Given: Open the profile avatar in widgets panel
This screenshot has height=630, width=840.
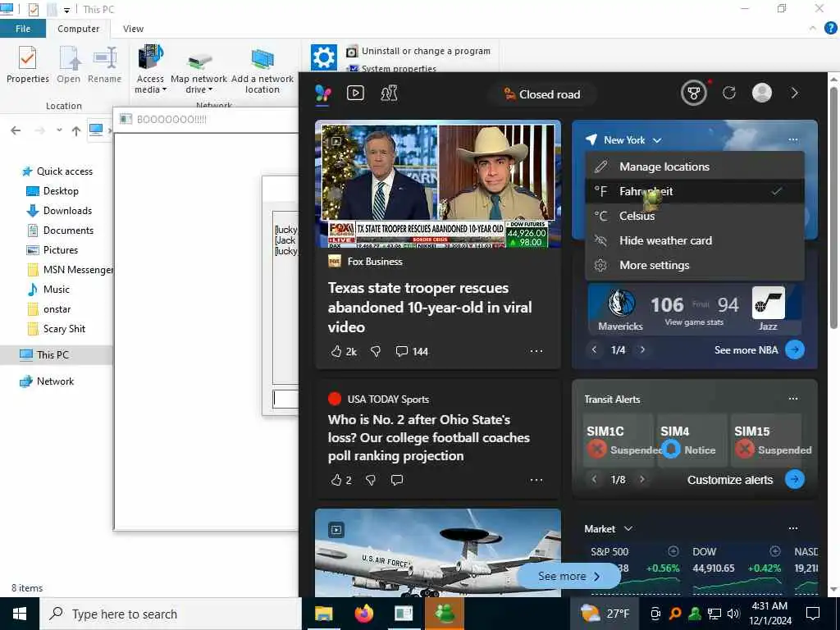Looking at the screenshot, I should 762,94.
